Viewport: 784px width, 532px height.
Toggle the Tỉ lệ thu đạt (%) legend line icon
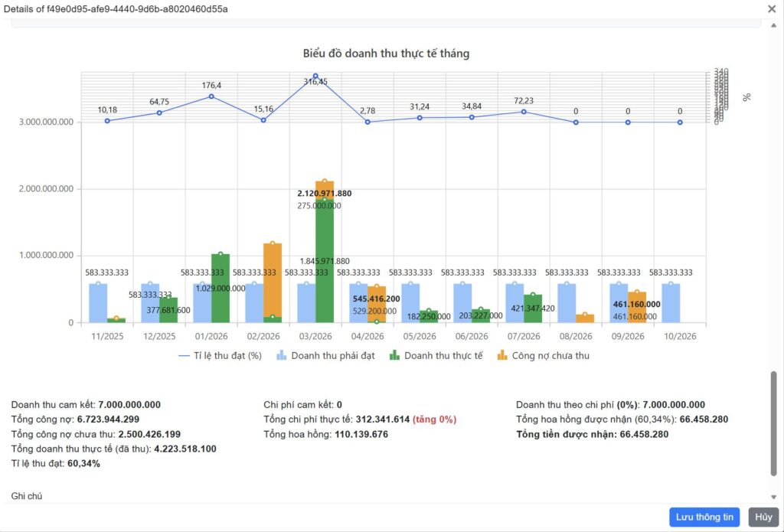coord(184,356)
